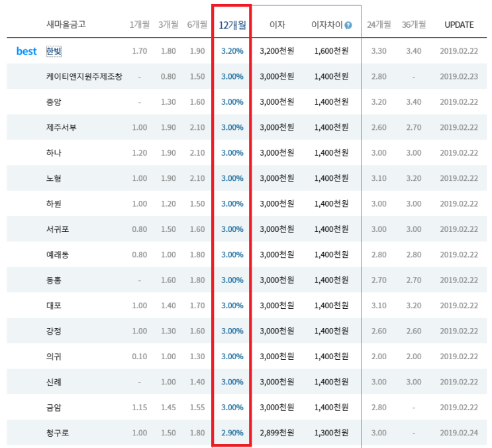Click the 하원 bank name

[54, 203]
